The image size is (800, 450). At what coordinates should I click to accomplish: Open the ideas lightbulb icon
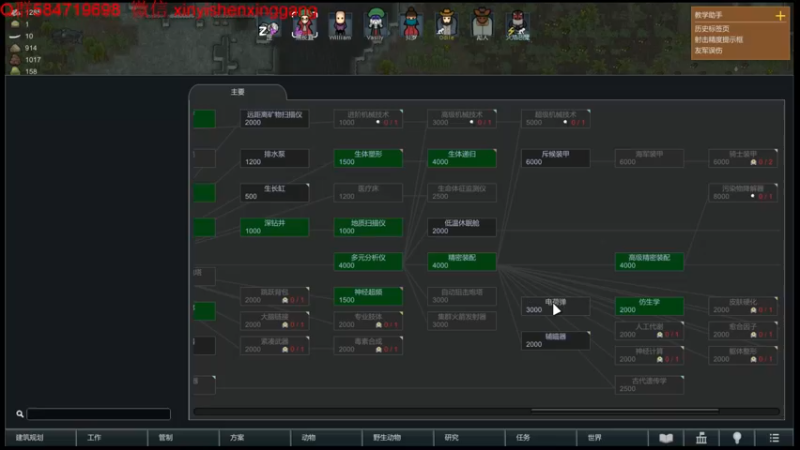pyautogui.click(x=737, y=438)
